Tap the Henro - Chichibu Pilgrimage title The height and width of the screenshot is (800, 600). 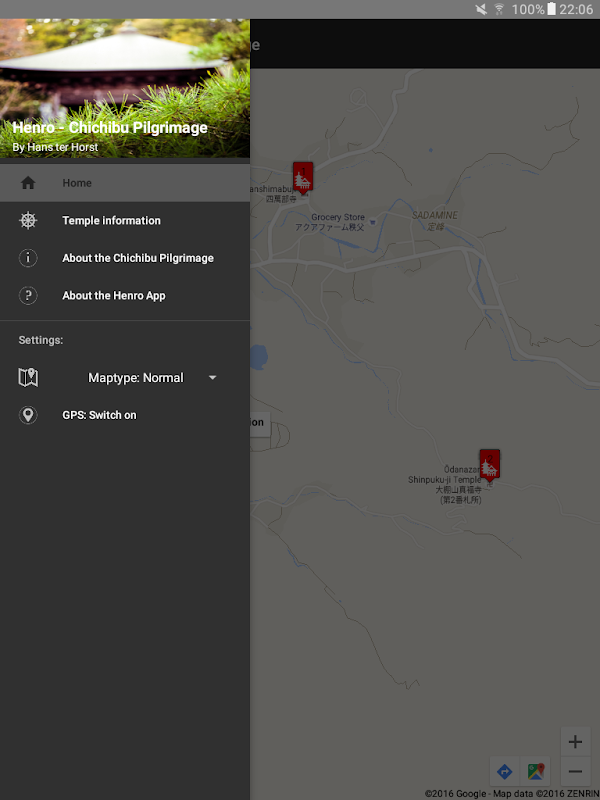(x=110, y=128)
